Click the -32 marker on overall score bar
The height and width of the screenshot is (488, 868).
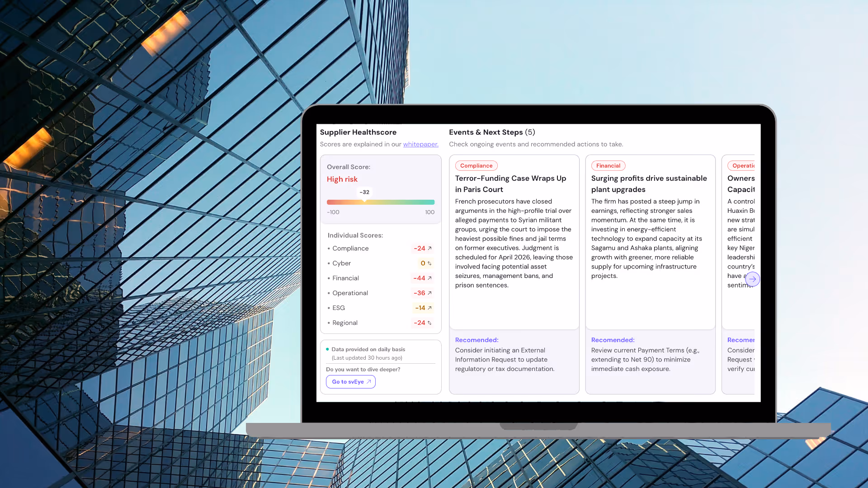pos(364,192)
